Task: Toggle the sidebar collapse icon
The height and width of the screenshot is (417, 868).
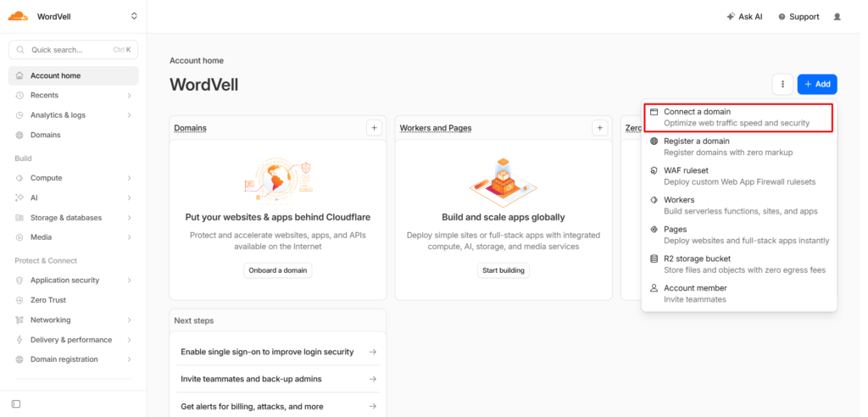Action: point(16,404)
